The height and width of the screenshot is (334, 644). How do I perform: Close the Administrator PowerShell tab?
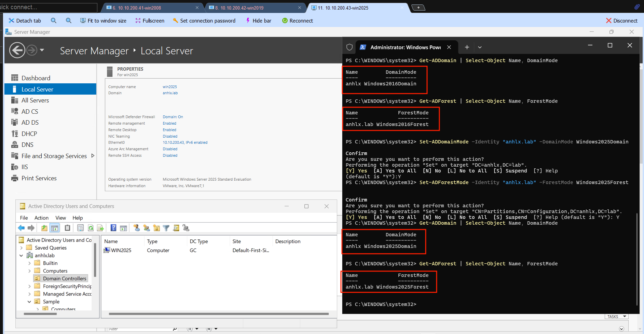pyautogui.click(x=449, y=47)
